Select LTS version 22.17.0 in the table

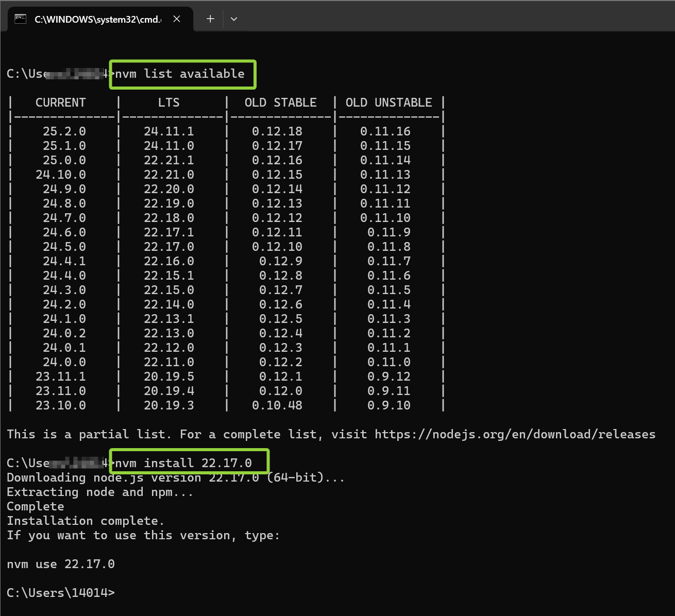[x=170, y=247]
